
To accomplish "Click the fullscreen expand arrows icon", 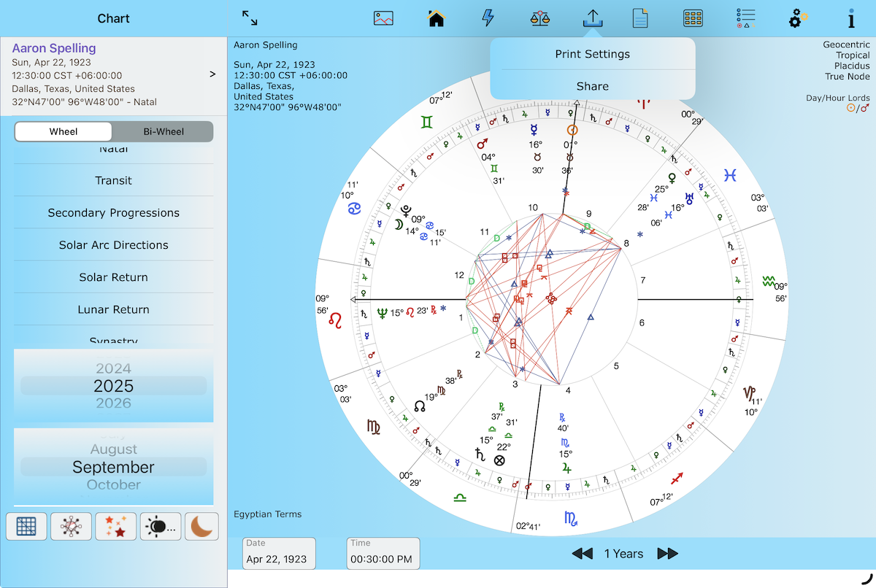I will pyautogui.click(x=250, y=18).
